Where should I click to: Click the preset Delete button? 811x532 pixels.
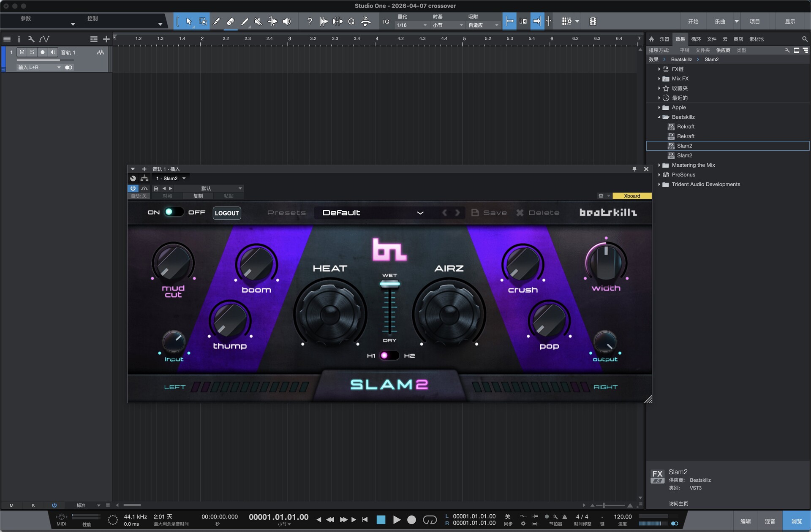538,213
